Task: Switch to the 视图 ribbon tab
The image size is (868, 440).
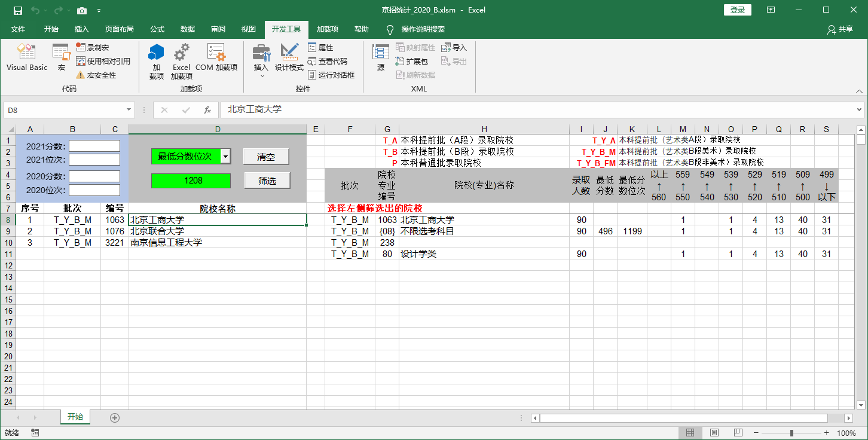Action: 249,29
